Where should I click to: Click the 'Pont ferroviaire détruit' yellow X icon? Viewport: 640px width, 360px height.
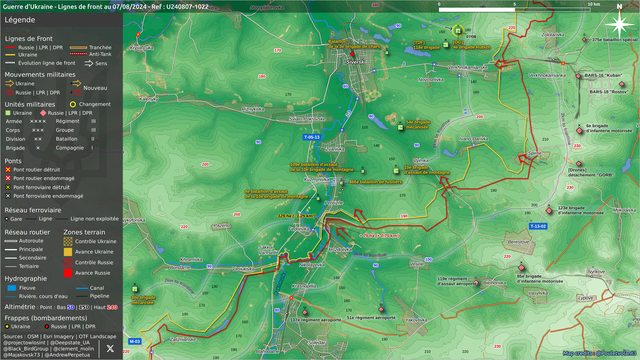click(8, 187)
